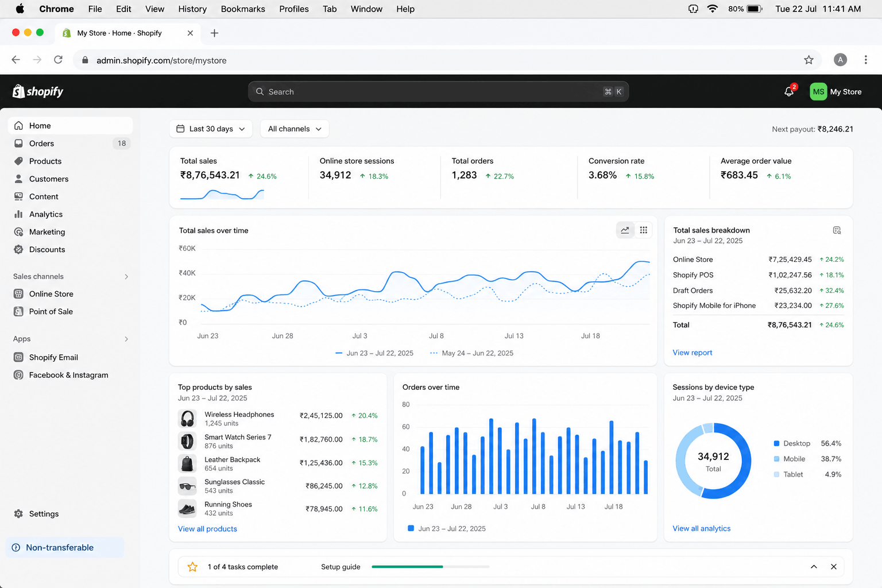882x588 pixels.
Task: Open Content icon in sidebar
Action: point(18,196)
